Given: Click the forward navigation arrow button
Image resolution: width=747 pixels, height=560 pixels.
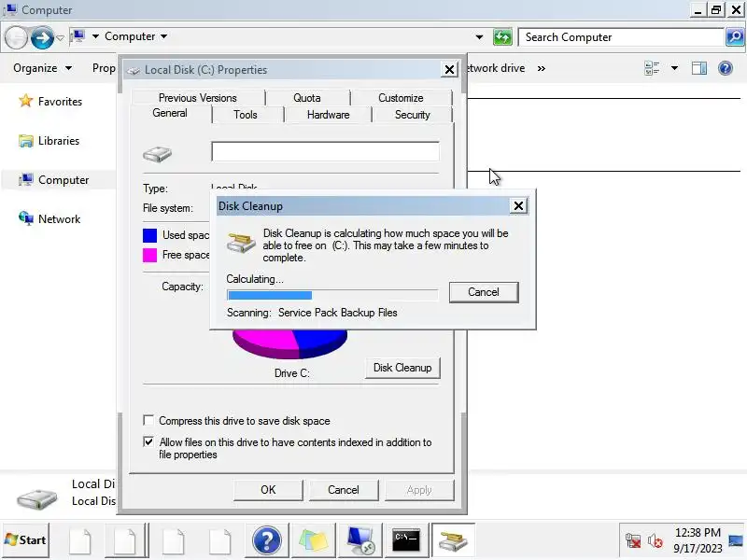Looking at the screenshot, I should coord(42,37).
